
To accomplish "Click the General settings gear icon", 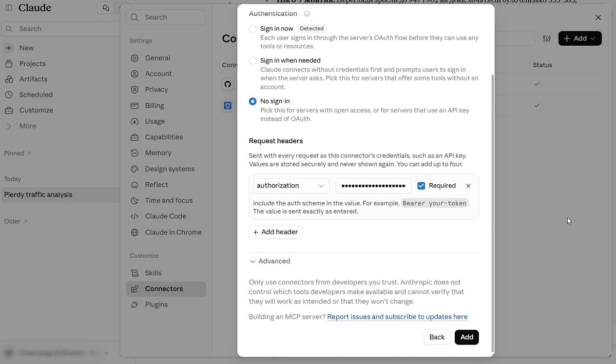I will pos(134,58).
